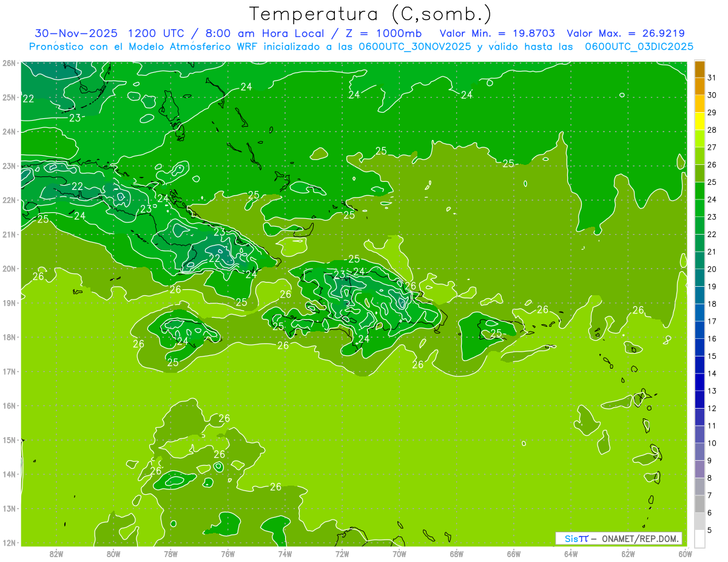Viewport: 728px width, 562px height.
Task: Click the '17N' latitude axis label
Action: coord(8,371)
